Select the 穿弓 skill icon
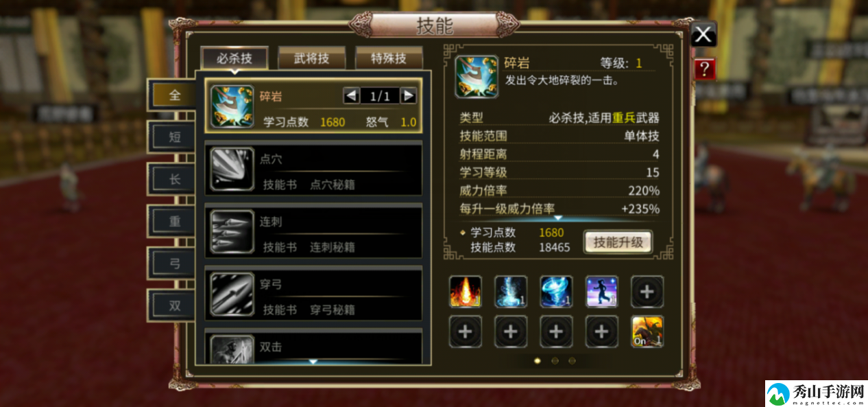The width and height of the screenshot is (868, 407). tap(232, 294)
